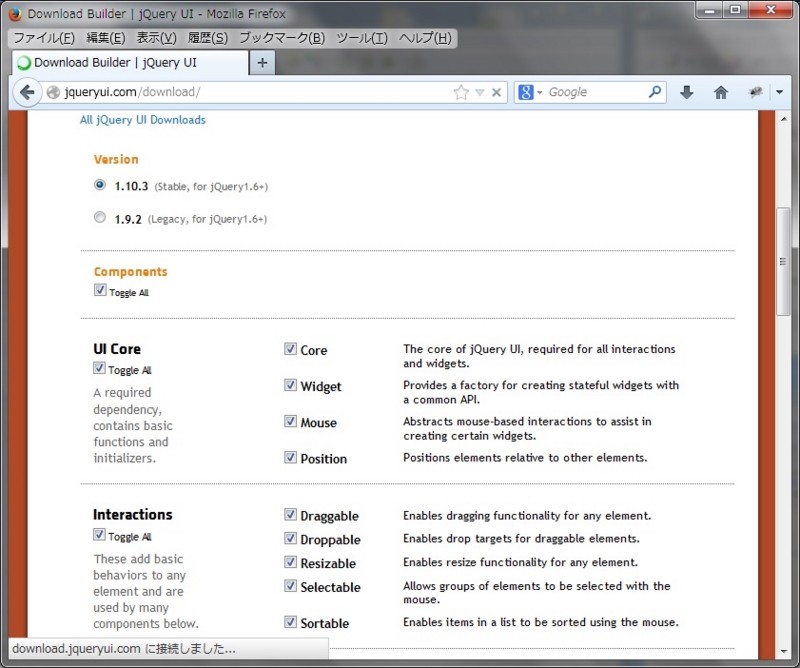Click the search magnifier icon
Image resolution: width=800 pixels, height=668 pixels.
point(655,92)
